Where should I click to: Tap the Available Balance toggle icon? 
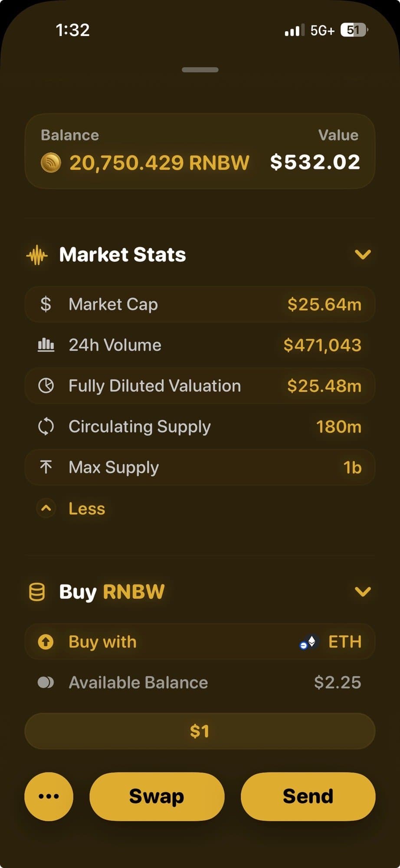click(x=46, y=683)
